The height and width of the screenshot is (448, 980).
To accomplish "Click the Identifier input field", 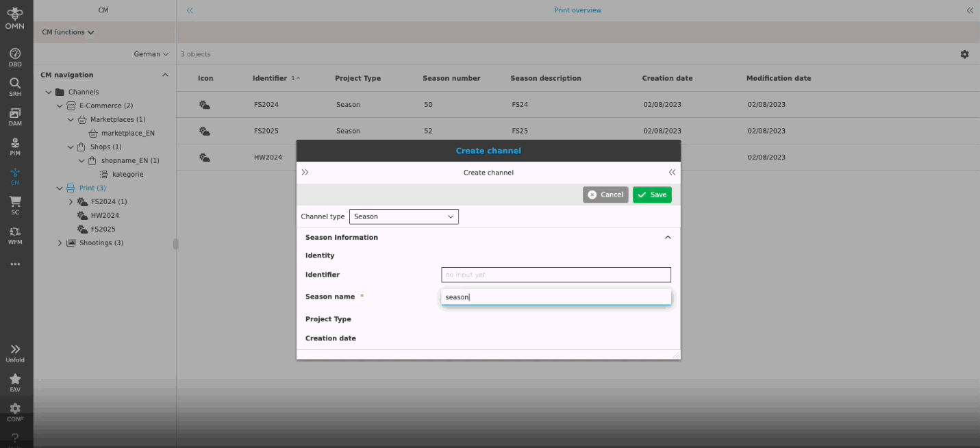I will coord(555,275).
